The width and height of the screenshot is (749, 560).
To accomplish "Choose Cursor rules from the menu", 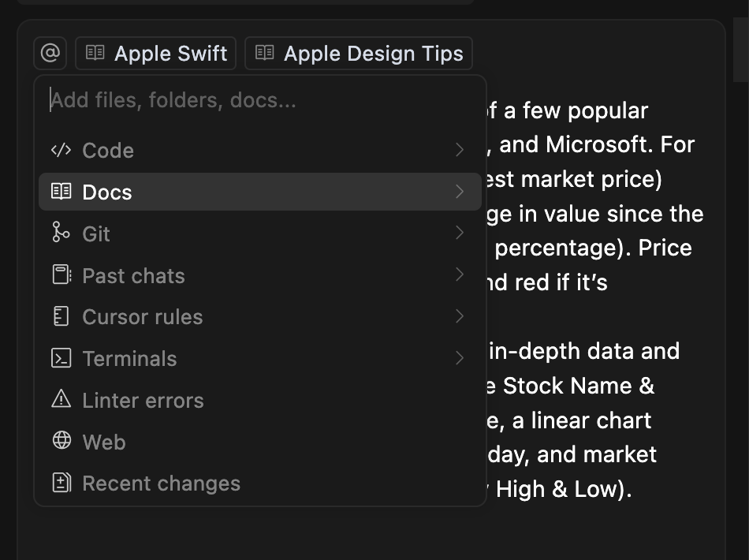I will [142, 317].
